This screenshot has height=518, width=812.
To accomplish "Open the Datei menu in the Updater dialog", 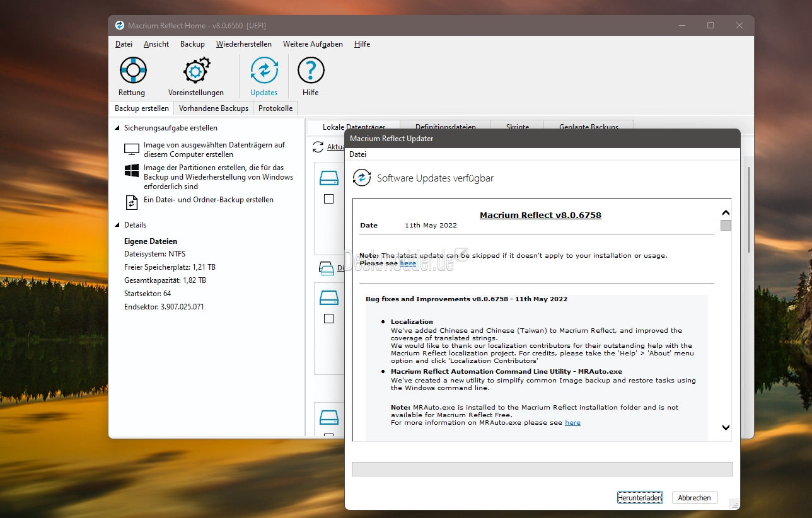I will pos(357,154).
